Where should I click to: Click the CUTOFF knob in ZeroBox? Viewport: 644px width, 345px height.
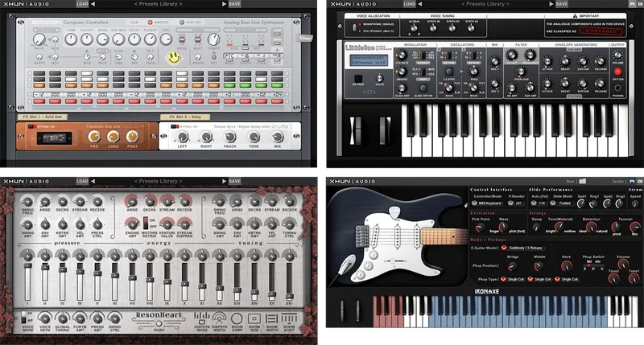coord(87,39)
